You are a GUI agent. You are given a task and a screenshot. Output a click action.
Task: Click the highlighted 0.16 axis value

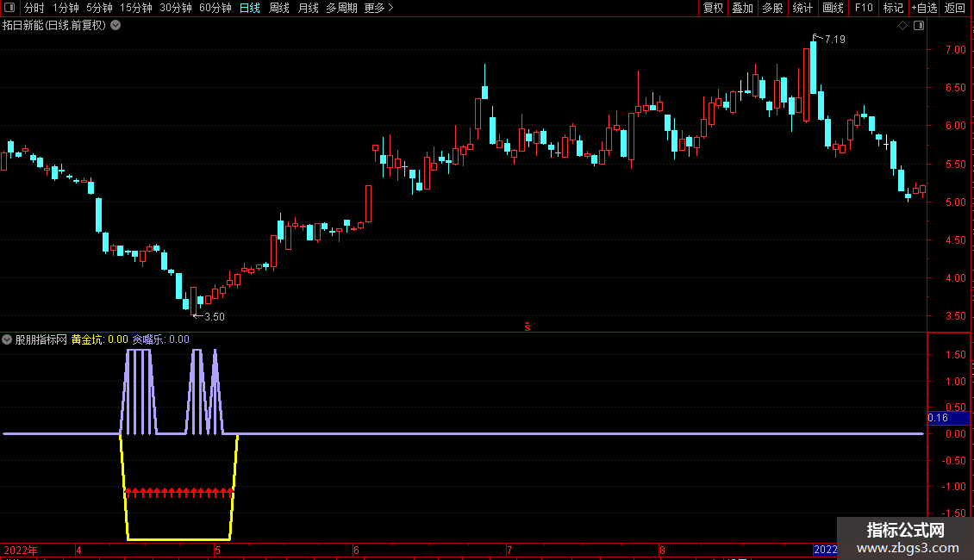948,418
